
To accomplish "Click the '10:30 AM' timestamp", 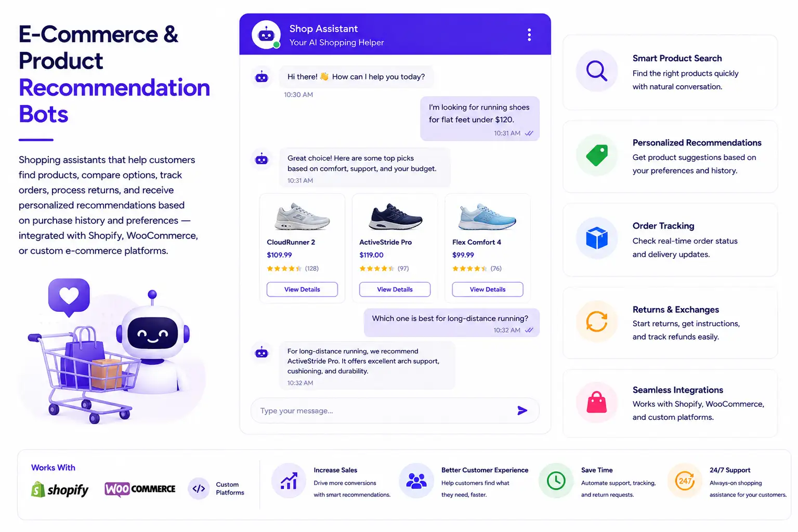I will [x=298, y=95].
